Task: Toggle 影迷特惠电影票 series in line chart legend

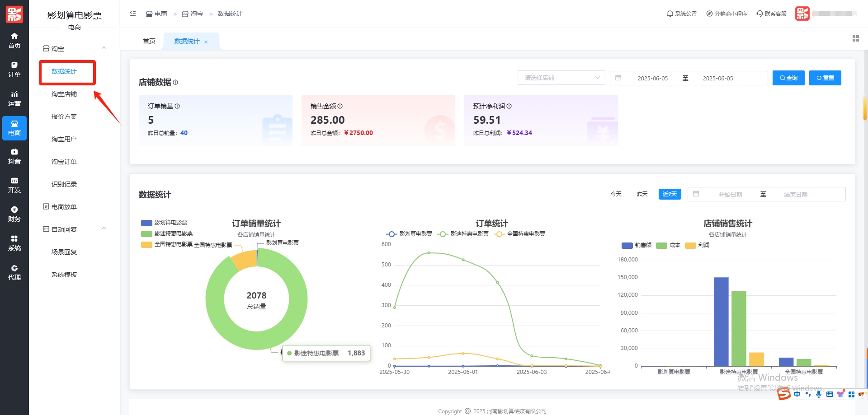Action: [x=463, y=234]
